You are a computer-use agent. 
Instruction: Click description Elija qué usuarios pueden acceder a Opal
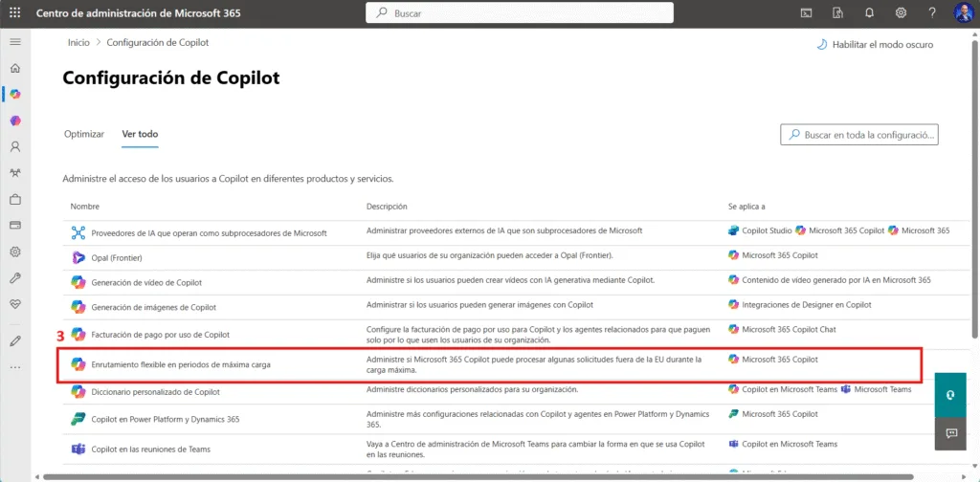tap(489, 254)
